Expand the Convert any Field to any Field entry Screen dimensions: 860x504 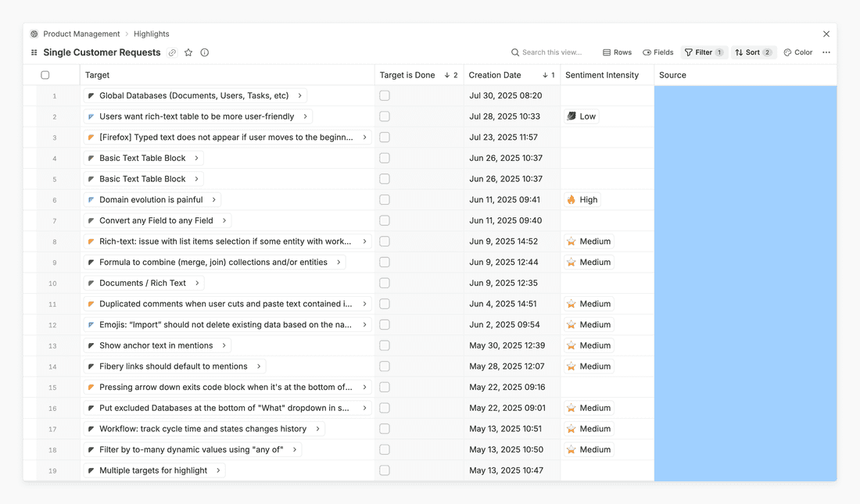tap(224, 221)
